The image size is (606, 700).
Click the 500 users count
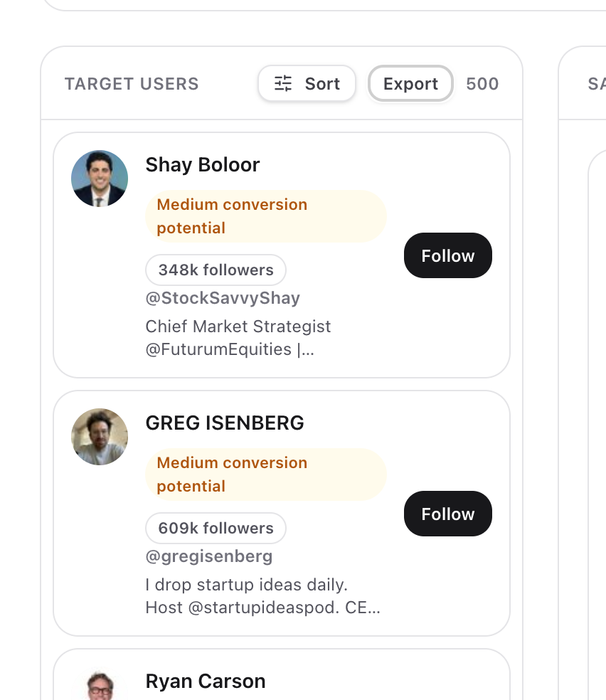482,84
